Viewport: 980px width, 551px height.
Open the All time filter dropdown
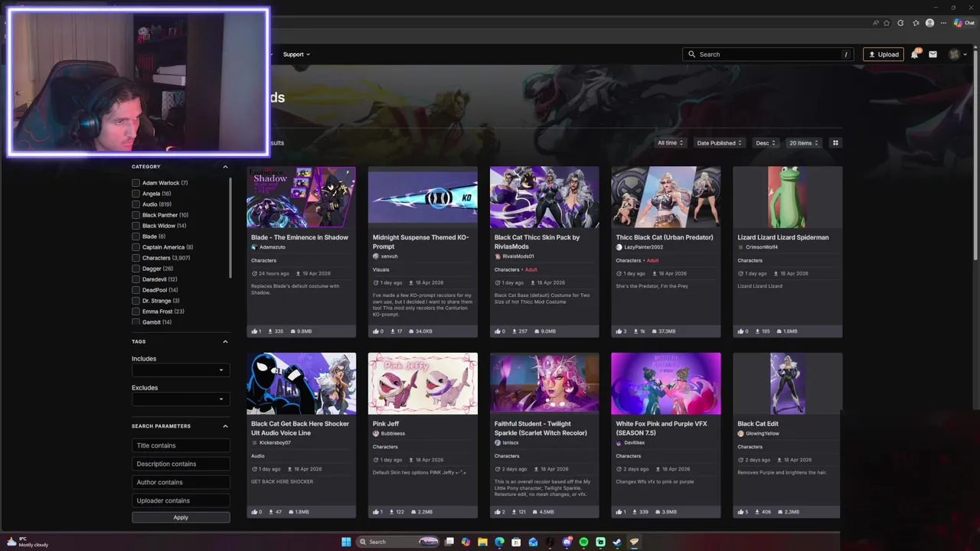coord(670,143)
